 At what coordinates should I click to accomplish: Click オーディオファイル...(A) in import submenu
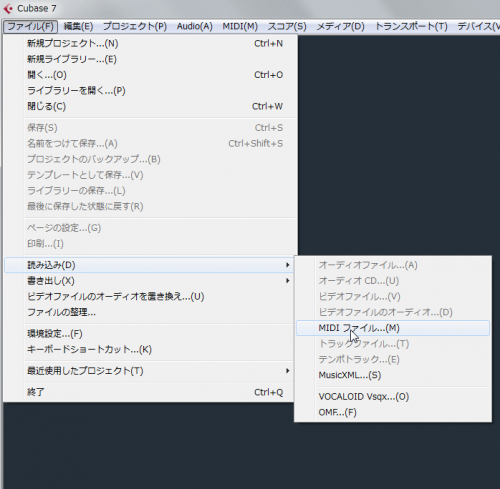pyautogui.click(x=393, y=265)
